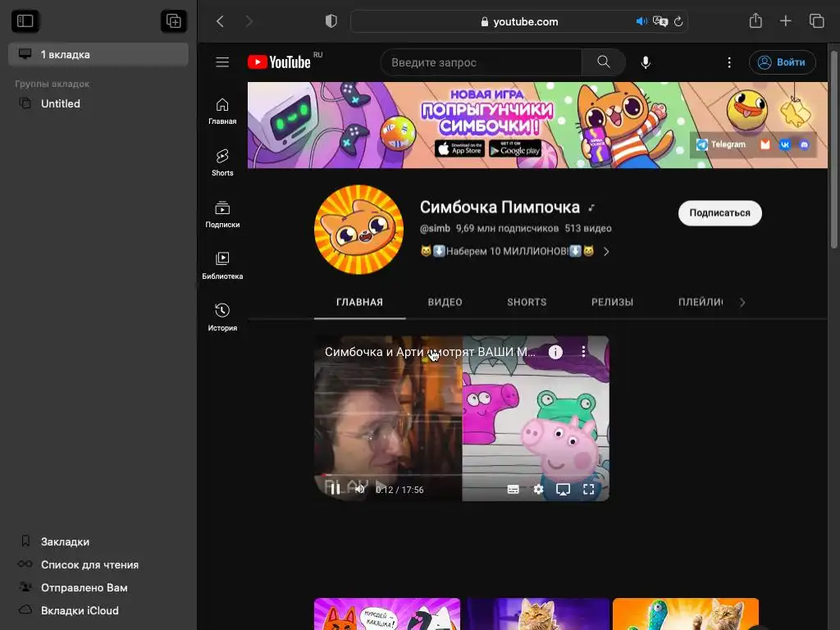The width and height of the screenshot is (840, 630).
Task: Open YouTube guide hamburger menu
Action: [x=222, y=62]
